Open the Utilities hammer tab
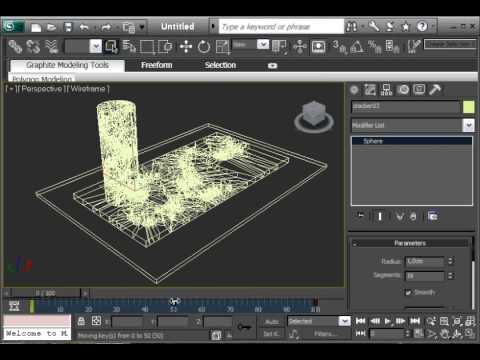 (x=435, y=90)
